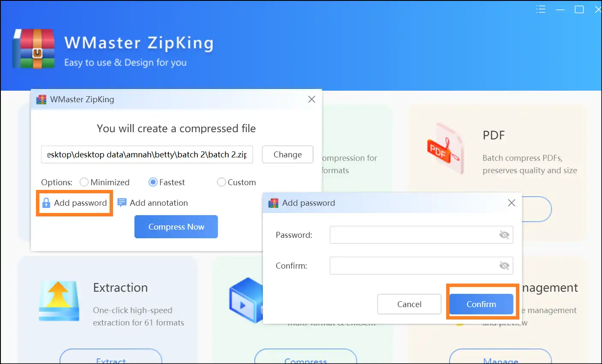Click the Add annotation link
Image resolution: width=602 pixels, height=364 pixels.
click(x=159, y=203)
